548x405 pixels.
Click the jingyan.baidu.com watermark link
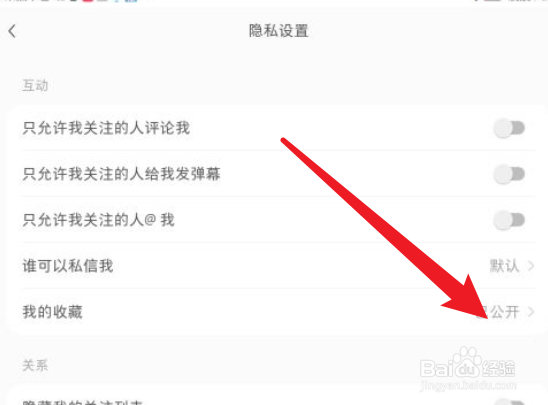coord(468,386)
